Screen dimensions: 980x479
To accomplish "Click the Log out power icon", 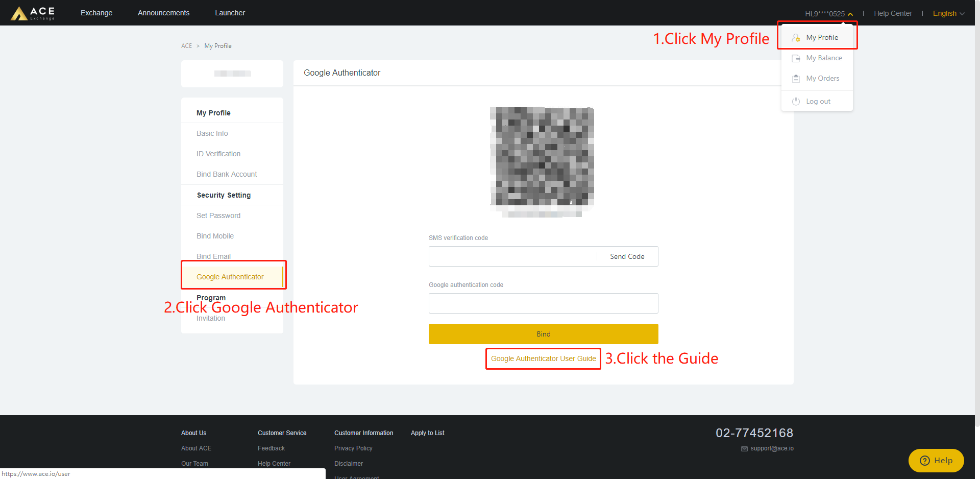I will point(796,101).
